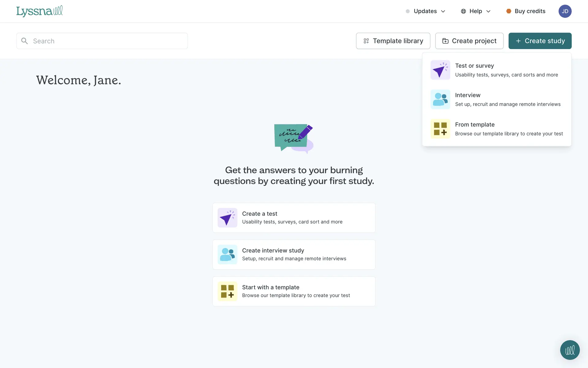Click the Lyssna logo
Viewport: 588px width, 368px height.
(x=39, y=11)
